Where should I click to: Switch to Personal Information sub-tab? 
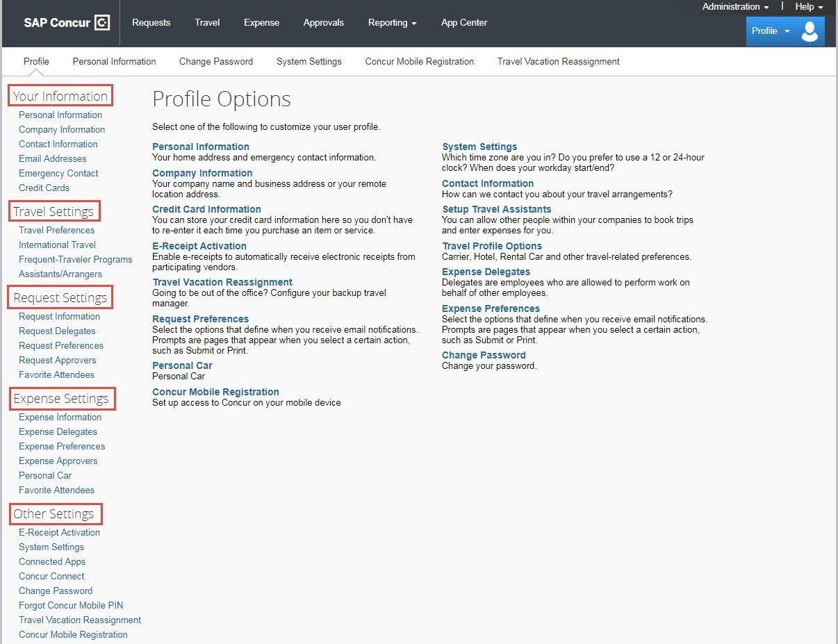point(114,61)
